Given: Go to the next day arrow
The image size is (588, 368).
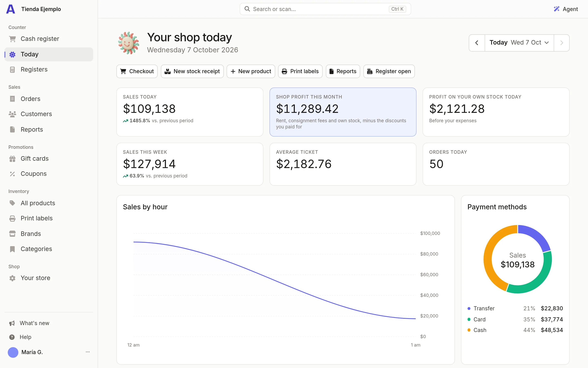Looking at the screenshot, I should (561, 43).
